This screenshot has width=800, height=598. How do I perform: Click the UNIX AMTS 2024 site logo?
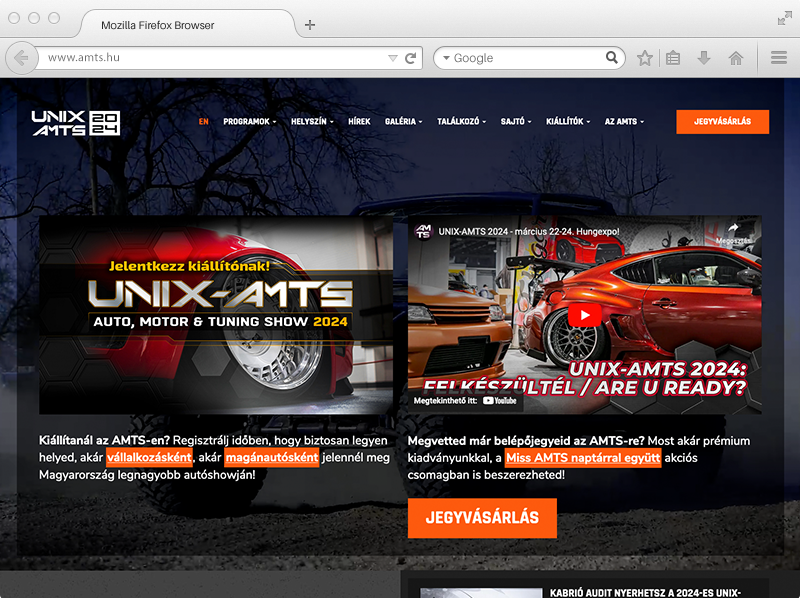tap(75, 122)
